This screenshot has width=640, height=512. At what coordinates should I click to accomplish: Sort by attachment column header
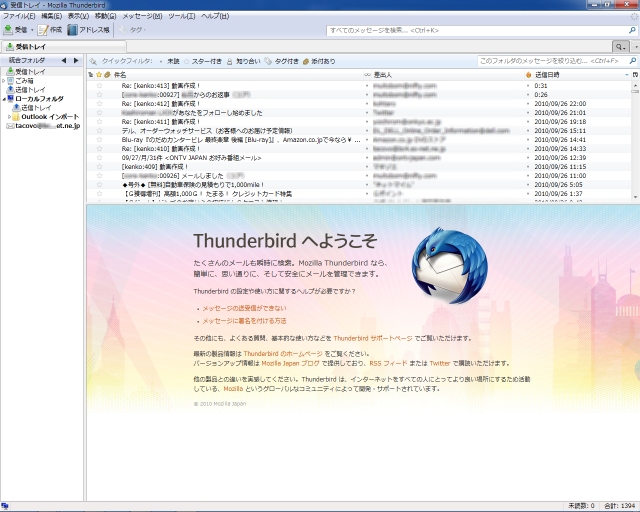(x=107, y=75)
